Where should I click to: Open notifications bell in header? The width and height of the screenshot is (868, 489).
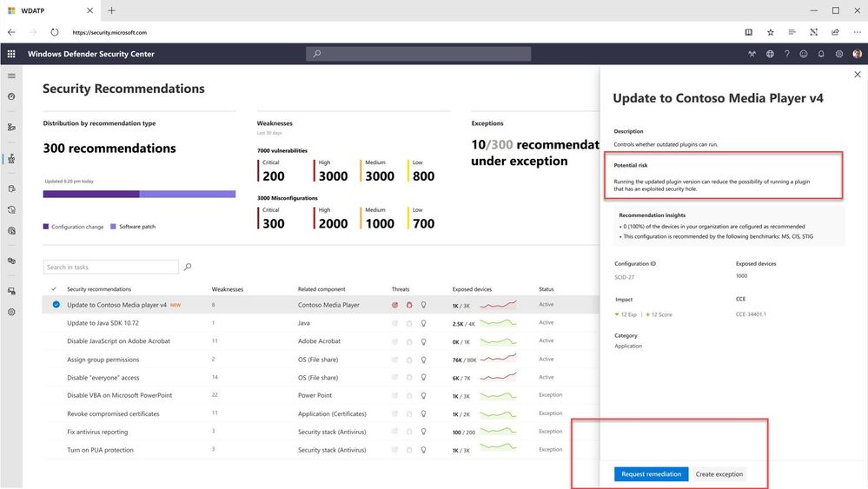click(x=821, y=54)
